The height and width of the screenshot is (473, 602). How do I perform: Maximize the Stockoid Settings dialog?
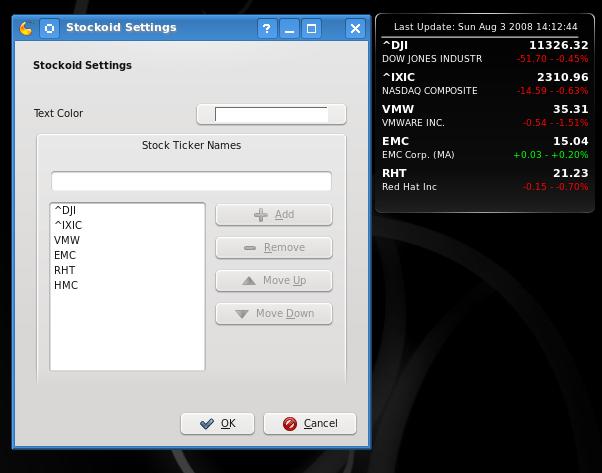[311, 28]
